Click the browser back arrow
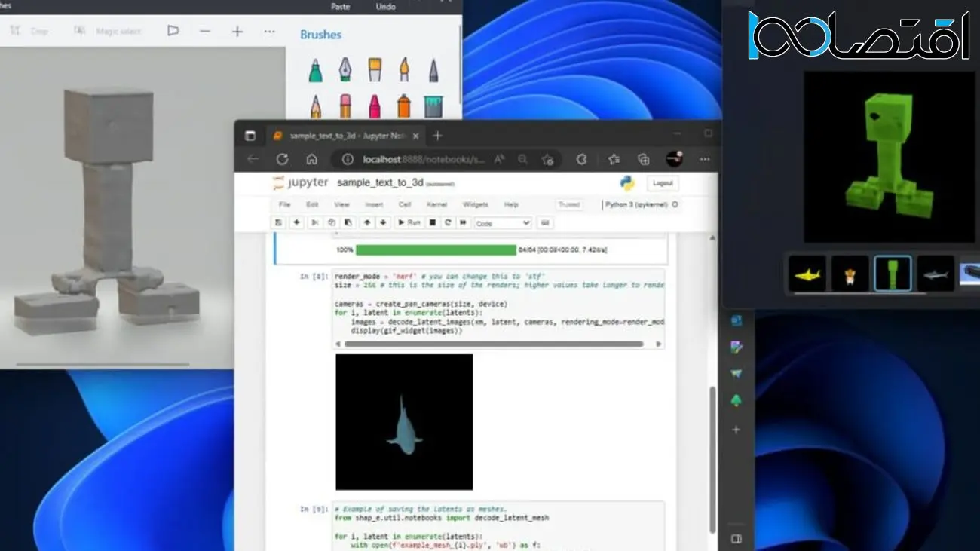This screenshot has width=980, height=551. point(253,159)
